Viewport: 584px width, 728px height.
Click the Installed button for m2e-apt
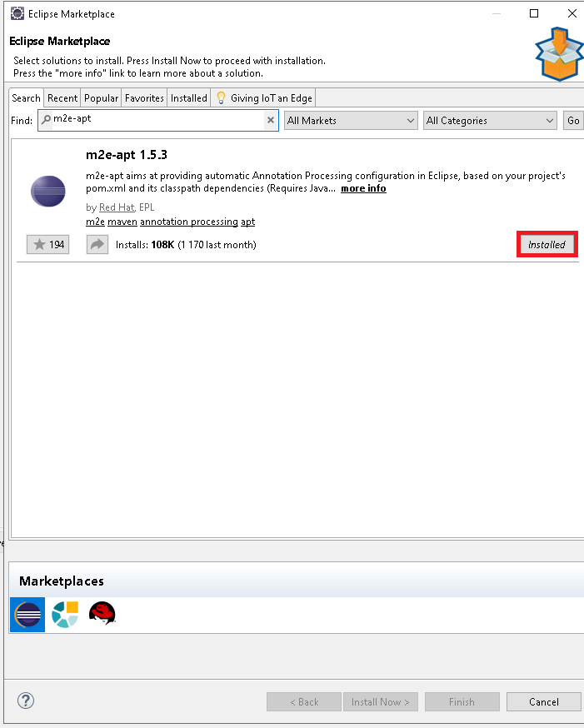[547, 244]
